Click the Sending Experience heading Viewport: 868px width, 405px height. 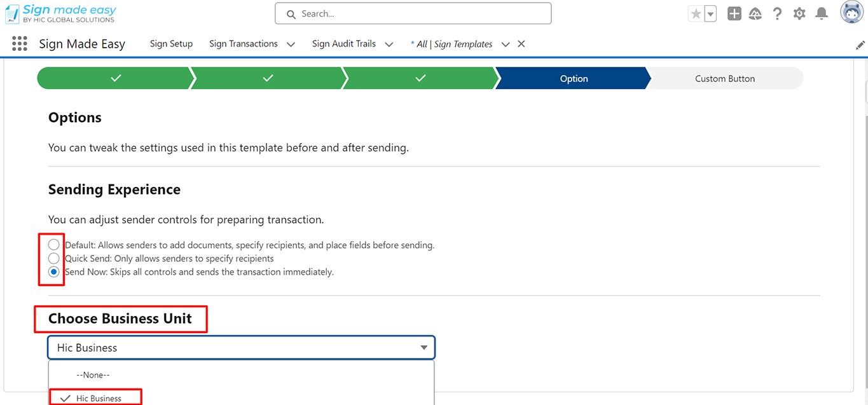(114, 189)
